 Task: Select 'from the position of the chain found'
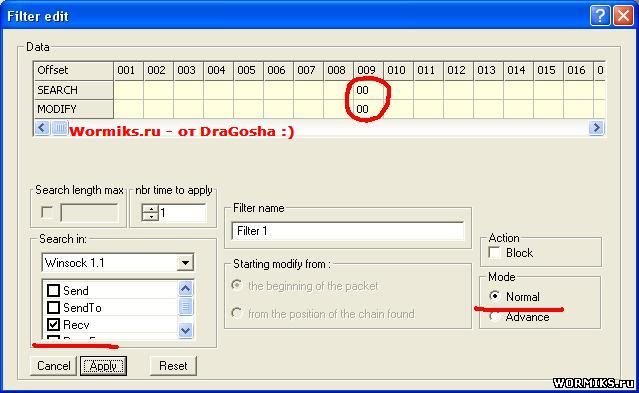coord(237,313)
